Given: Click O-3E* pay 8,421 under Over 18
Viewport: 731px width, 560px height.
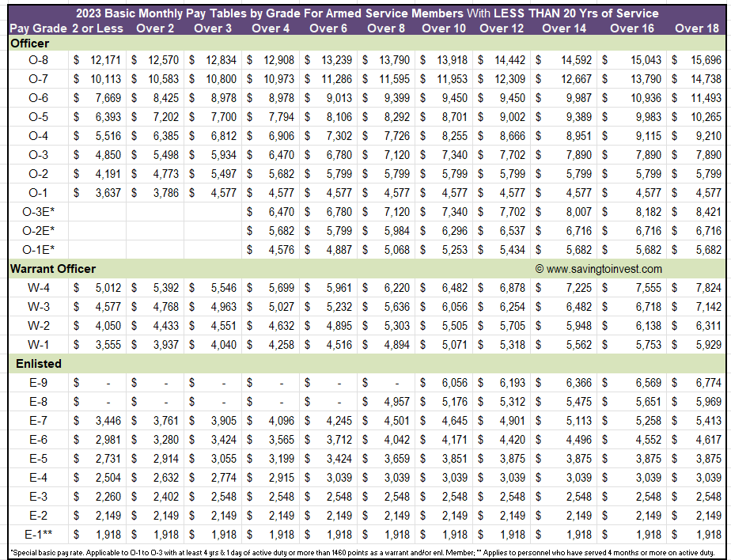Looking at the screenshot, I should click(709, 212).
